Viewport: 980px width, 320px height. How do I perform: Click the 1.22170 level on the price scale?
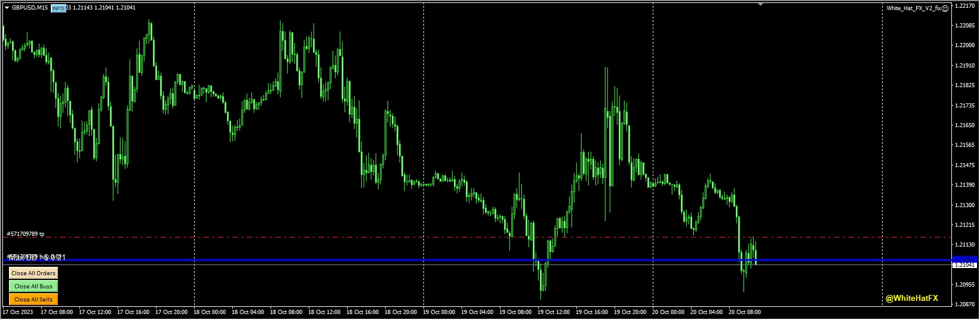[965, 5]
